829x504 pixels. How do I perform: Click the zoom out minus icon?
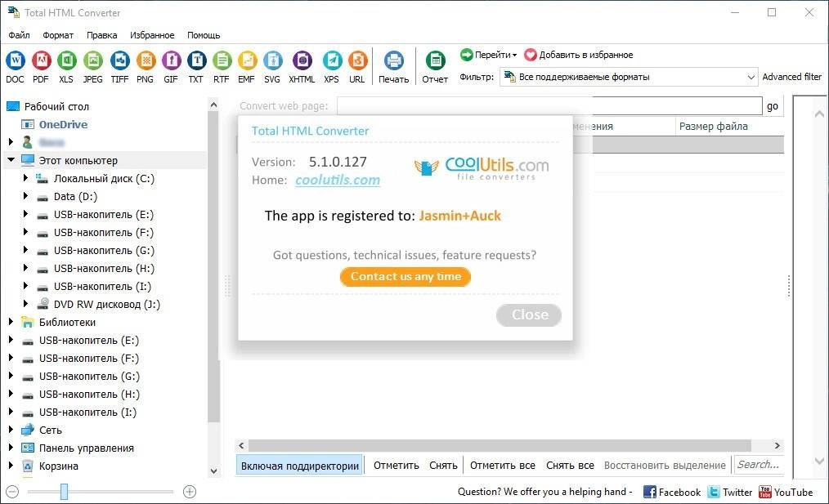[13, 492]
